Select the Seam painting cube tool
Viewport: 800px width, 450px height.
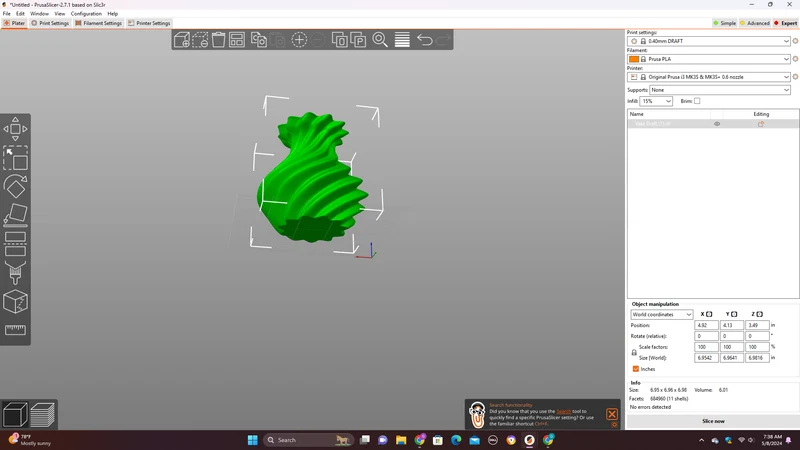click(x=15, y=302)
